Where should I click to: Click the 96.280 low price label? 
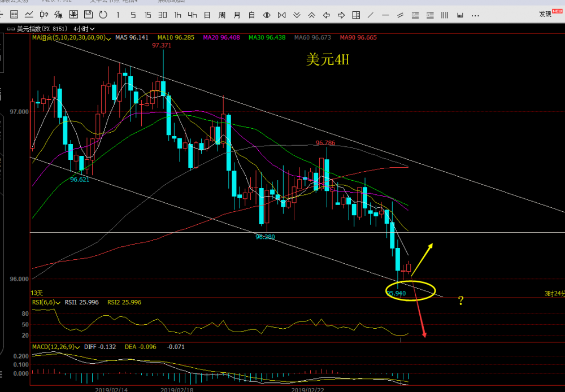point(265,237)
